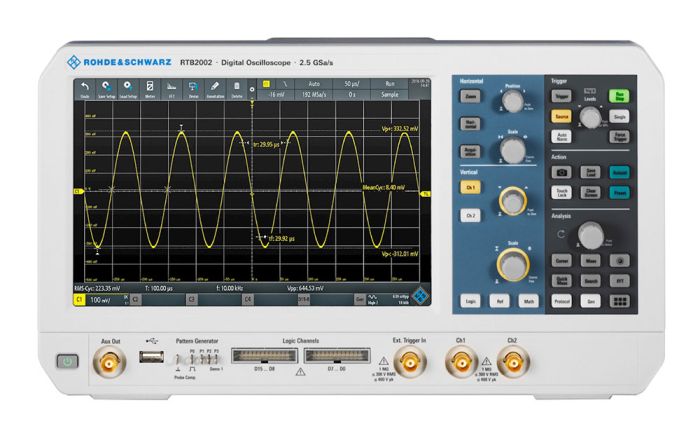Push the Search key
The width and height of the screenshot is (700, 431).
[590, 280]
